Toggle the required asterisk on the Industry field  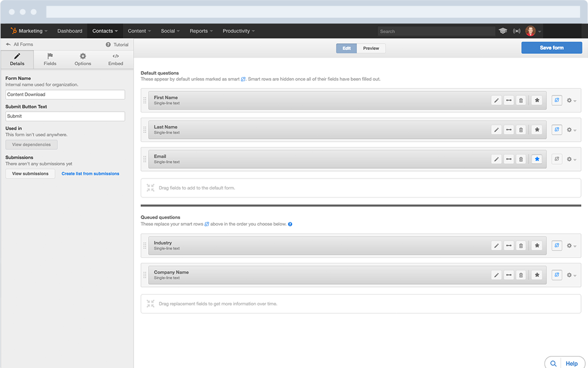[x=537, y=245]
